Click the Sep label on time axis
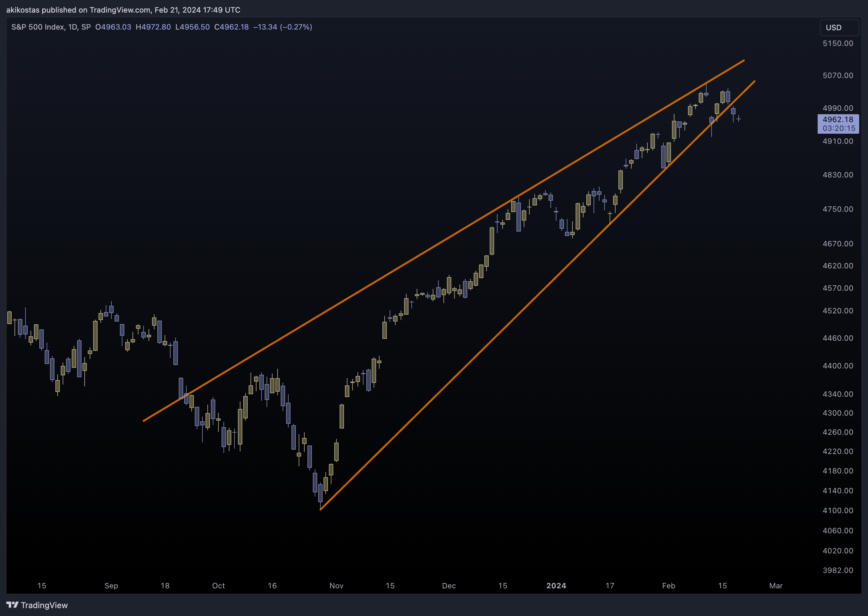Screen dimensions: 868x616 click(111, 586)
